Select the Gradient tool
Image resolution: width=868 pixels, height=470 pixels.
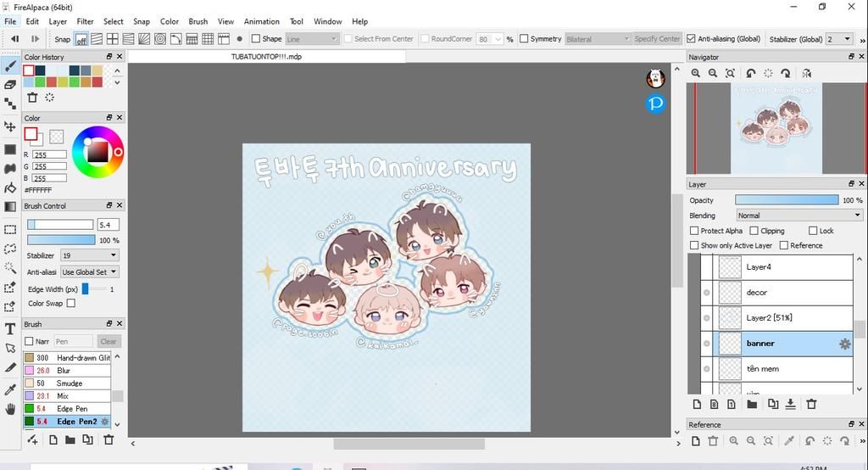pyautogui.click(x=10, y=207)
